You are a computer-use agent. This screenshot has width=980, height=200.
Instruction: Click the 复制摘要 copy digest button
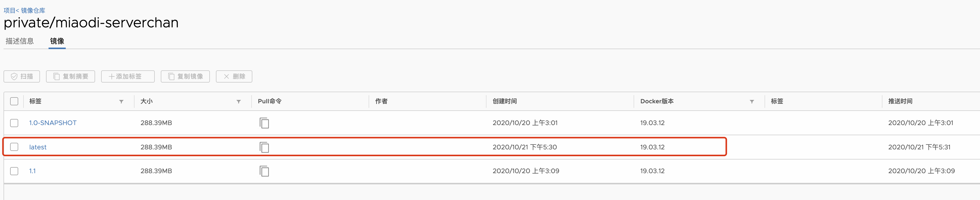click(70, 76)
